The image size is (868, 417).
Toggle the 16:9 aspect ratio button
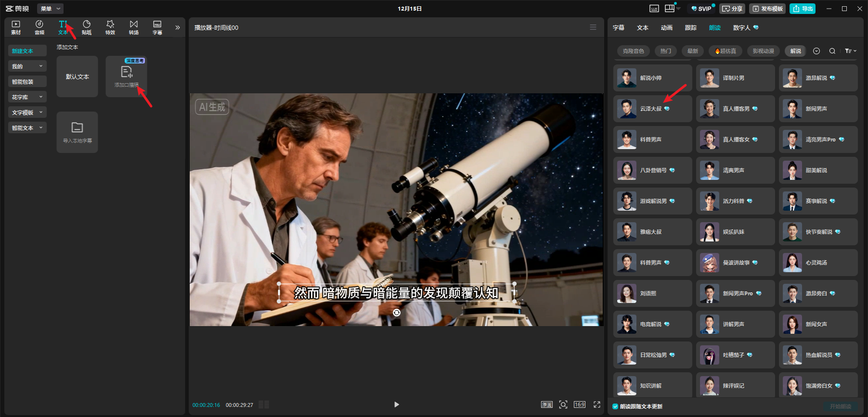[x=580, y=404]
